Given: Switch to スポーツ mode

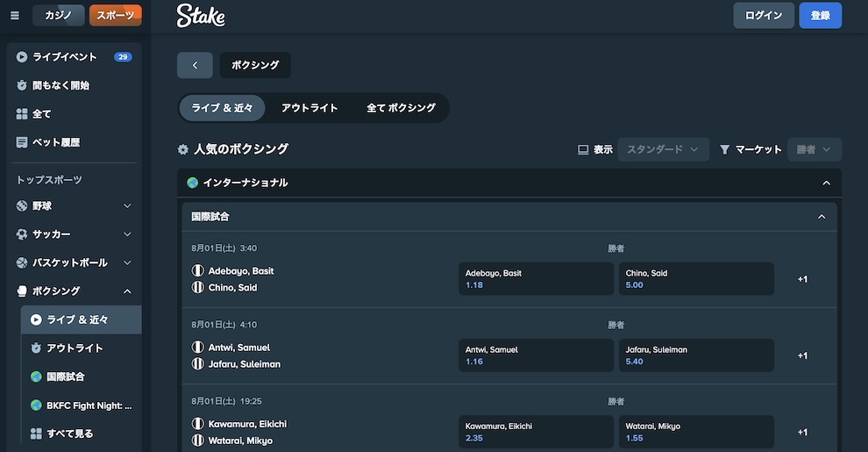Looking at the screenshot, I should [115, 16].
